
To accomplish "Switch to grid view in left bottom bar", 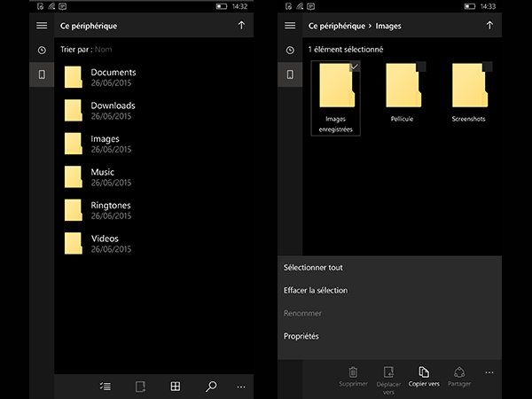I will click(x=176, y=387).
